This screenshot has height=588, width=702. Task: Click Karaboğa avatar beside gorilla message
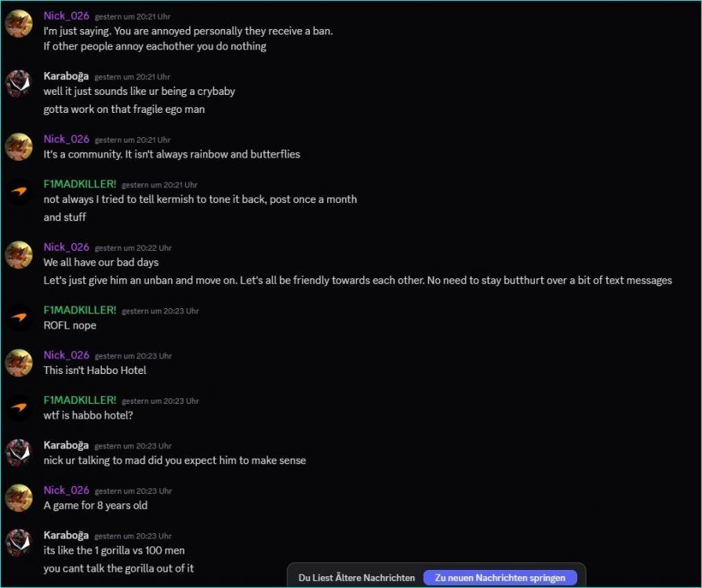[19, 543]
